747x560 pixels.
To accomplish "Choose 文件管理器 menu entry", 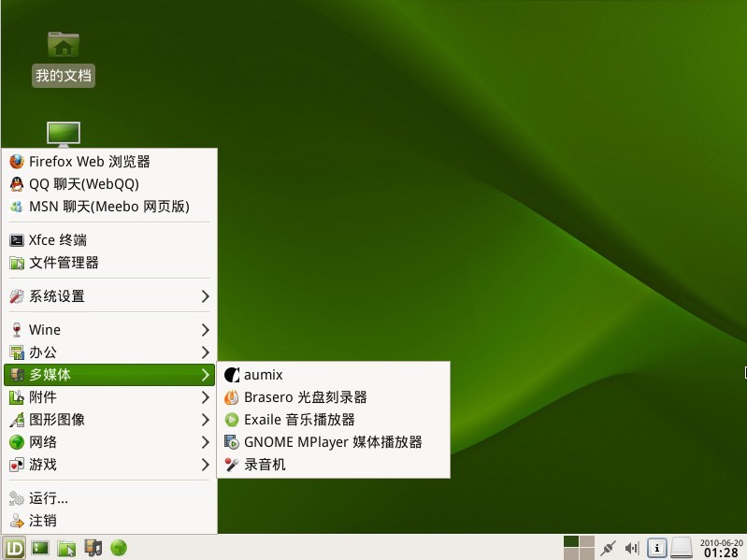I will coord(109,263).
